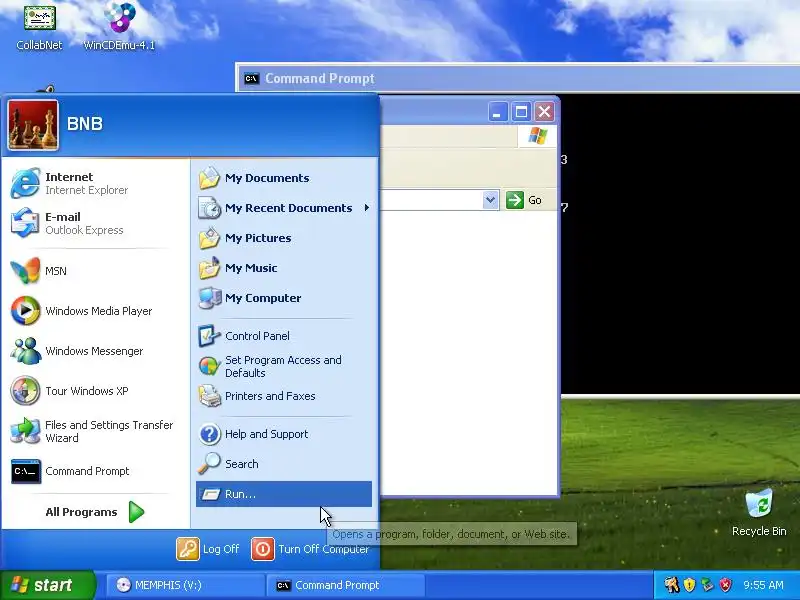Open My Music folder
800x600 pixels.
284,268
